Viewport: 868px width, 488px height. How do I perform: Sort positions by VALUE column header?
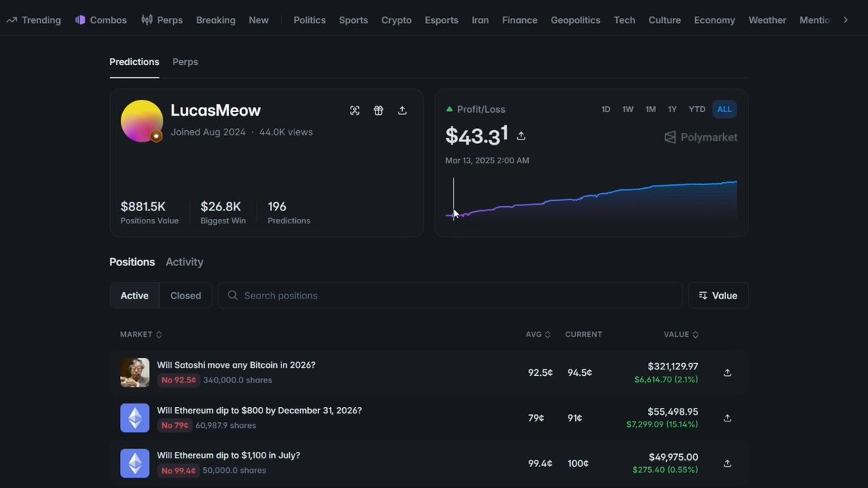(x=681, y=335)
